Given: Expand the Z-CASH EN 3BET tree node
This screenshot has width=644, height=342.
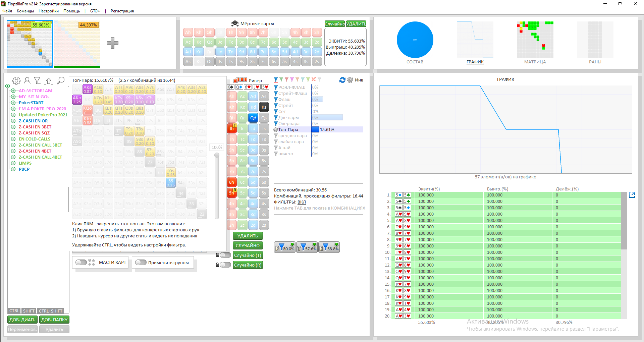Looking at the screenshot, I should click(13, 127).
